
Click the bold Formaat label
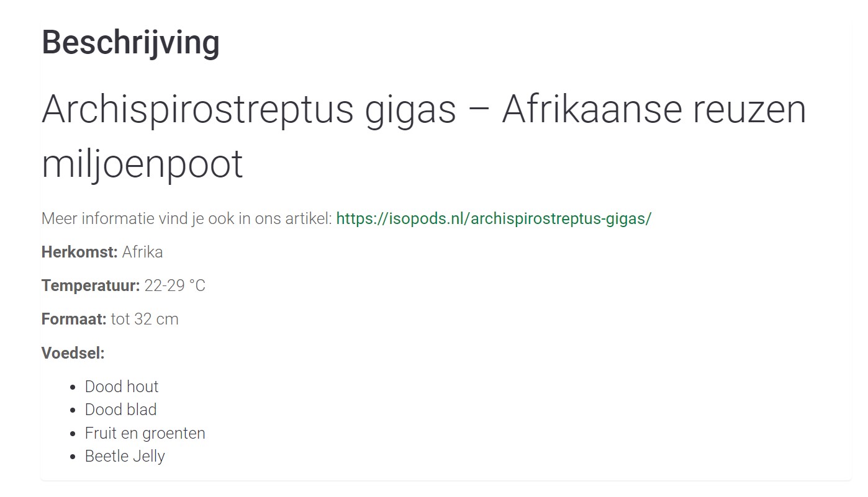(x=74, y=319)
